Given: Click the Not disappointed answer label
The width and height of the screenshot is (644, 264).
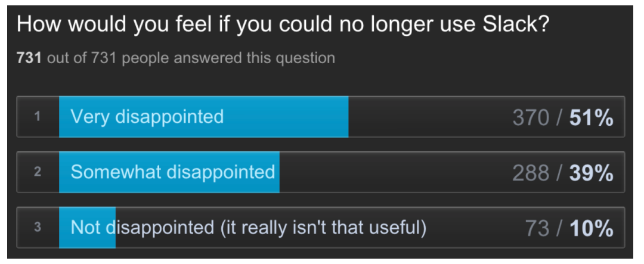Looking at the screenshot, I should (249, 228).
